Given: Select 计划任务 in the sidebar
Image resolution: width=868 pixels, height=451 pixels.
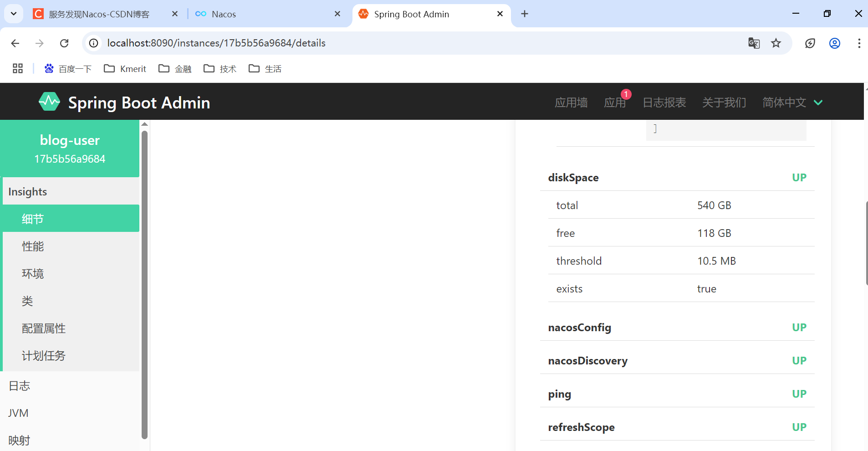Looking at the screenshot, I should pyautogui.click(x=71, y=355).
